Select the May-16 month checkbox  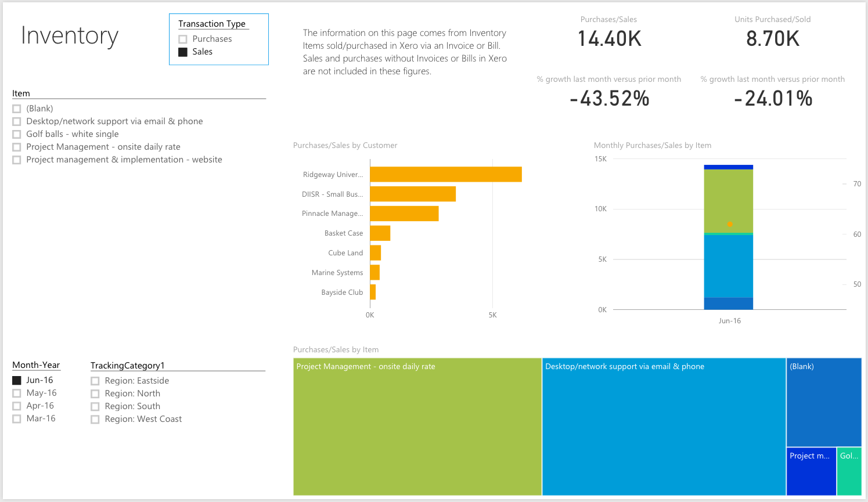(x=17, y=393)
